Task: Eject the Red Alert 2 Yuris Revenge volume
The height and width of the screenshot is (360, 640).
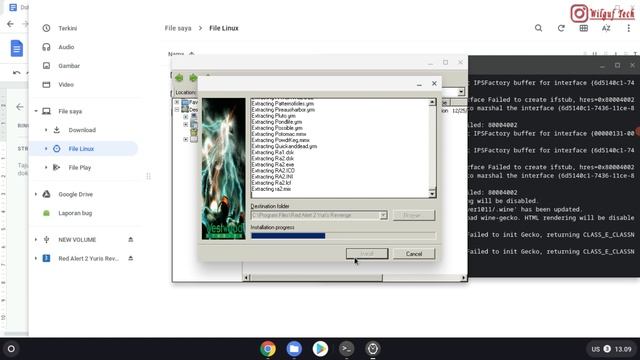Action: point(131,258)
